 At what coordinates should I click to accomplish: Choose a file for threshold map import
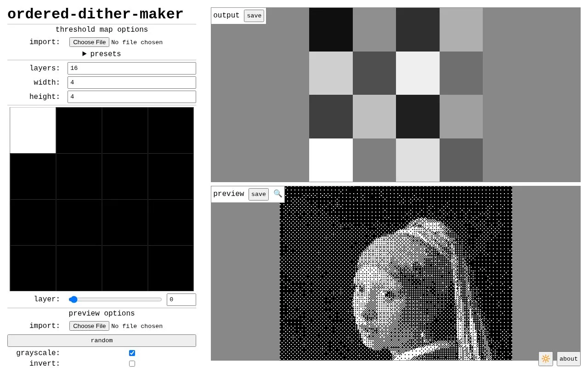[89, 42]
